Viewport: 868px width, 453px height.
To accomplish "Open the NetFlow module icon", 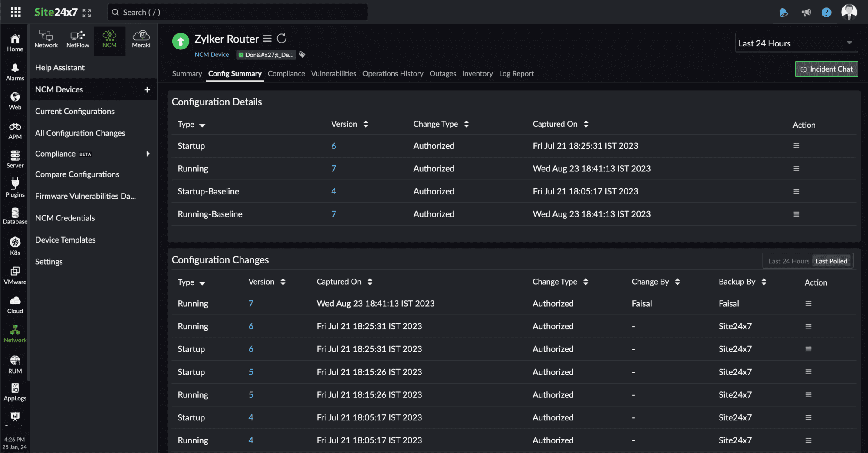I will pyautogui.click(x=78, y=39).
